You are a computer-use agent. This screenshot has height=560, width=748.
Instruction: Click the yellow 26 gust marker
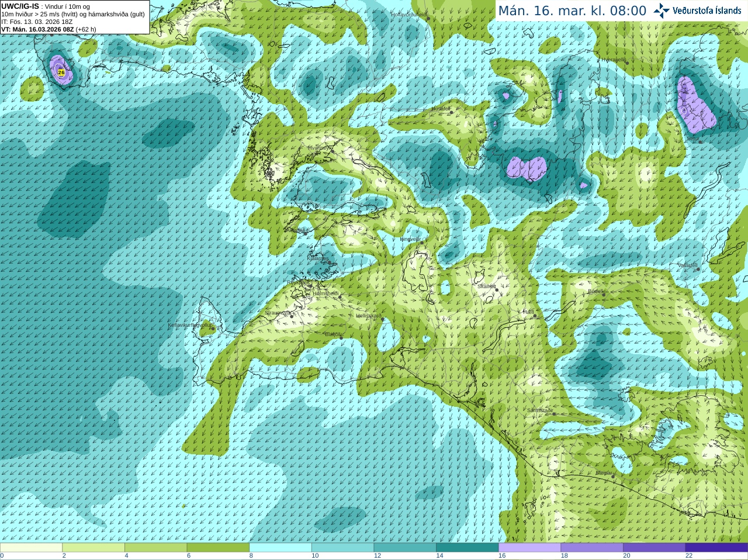(x=61, y=72)
